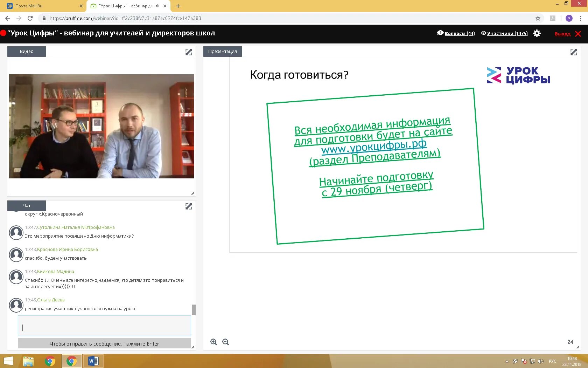Go forward in browser history
This screenshot has width=588, height=368.
point(19,18)
